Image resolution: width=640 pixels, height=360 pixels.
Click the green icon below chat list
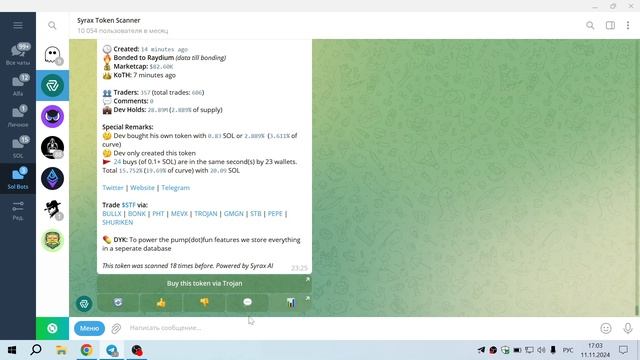[x=52, y=328]
